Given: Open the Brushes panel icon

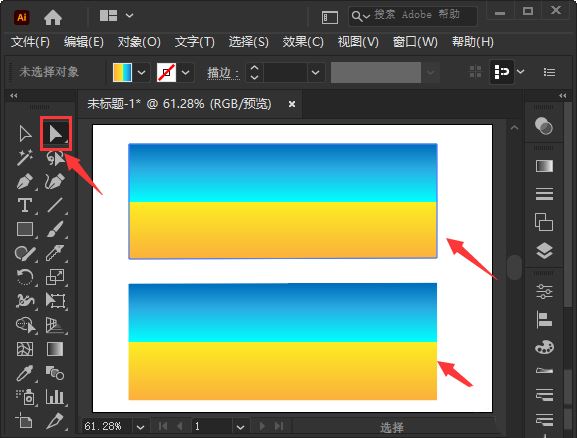Looking at the screenshot, I should point(544,371).
